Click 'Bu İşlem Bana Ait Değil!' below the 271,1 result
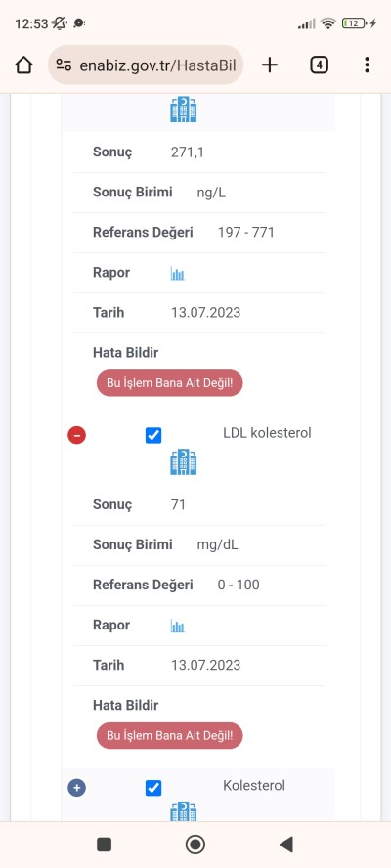The image size is (391, 868). pos(169,383)
